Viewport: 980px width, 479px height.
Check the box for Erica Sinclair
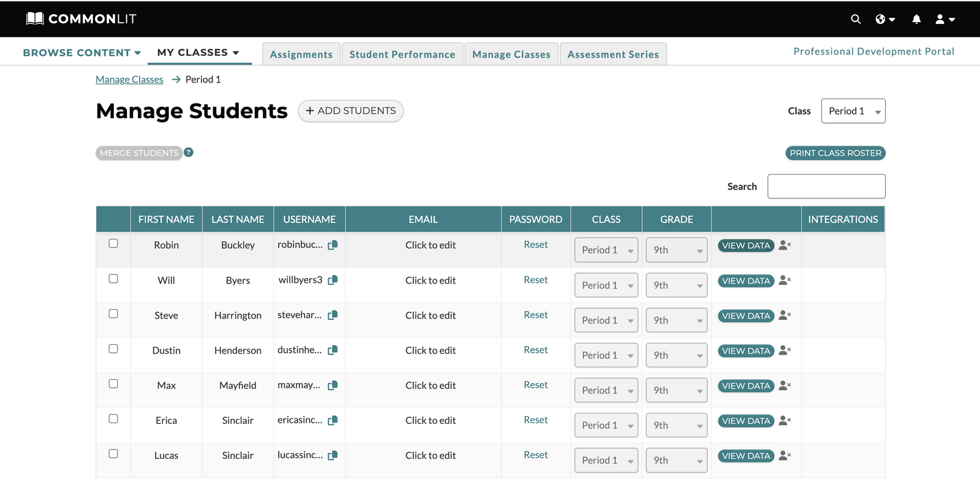(x=113, y=418)
